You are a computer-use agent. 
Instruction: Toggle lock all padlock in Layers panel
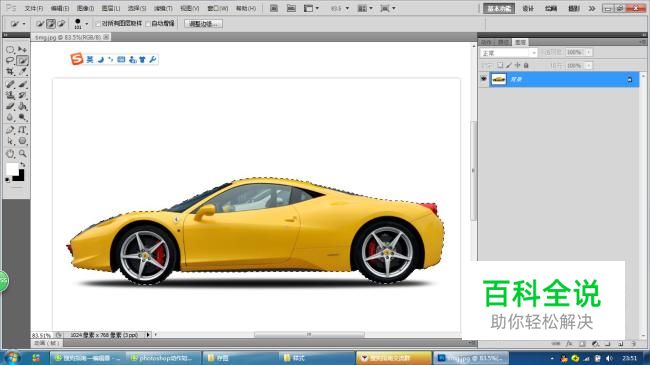(x=526, y=66)
